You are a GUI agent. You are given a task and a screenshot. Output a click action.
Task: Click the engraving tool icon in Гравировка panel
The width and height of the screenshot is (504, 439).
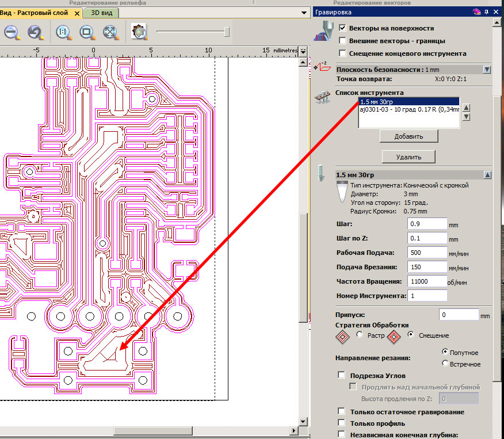point(323,31)
